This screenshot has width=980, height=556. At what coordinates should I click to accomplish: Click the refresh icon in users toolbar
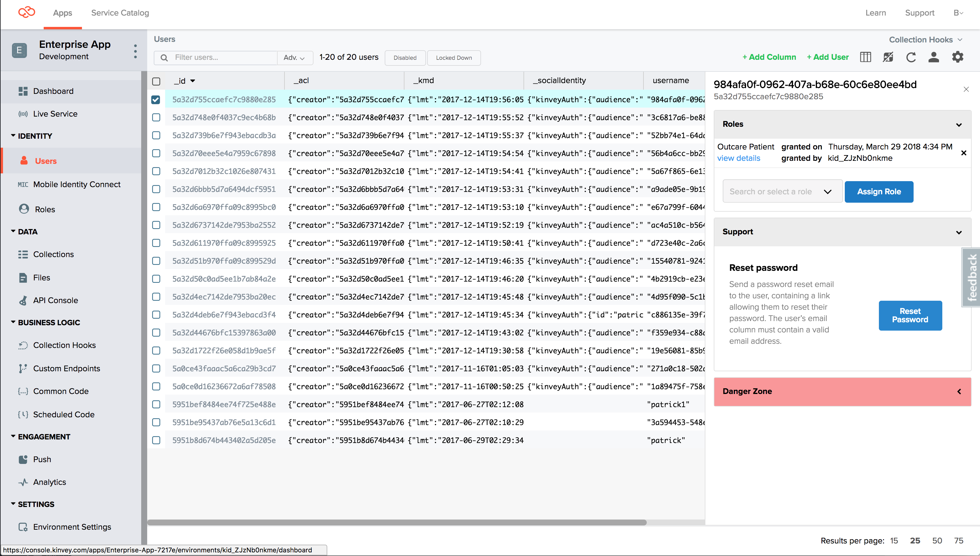tap(911, 57)
